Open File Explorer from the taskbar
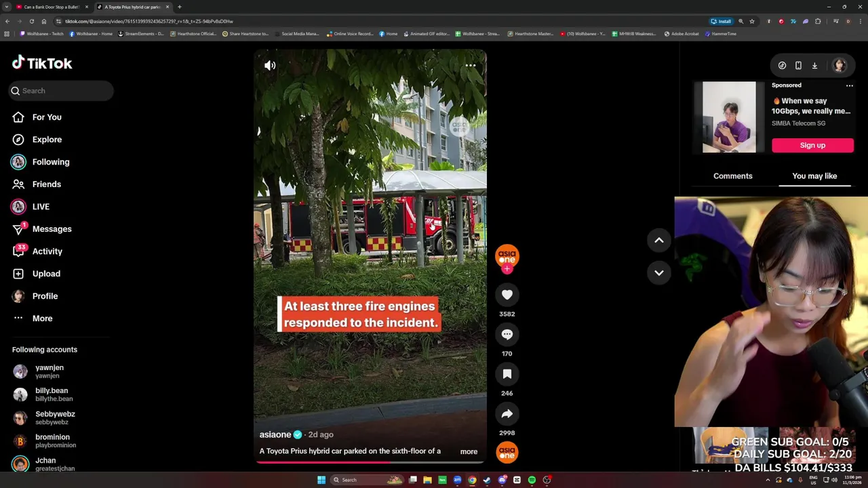This screenshot has width=868, height=488. (x=427, y=480)
